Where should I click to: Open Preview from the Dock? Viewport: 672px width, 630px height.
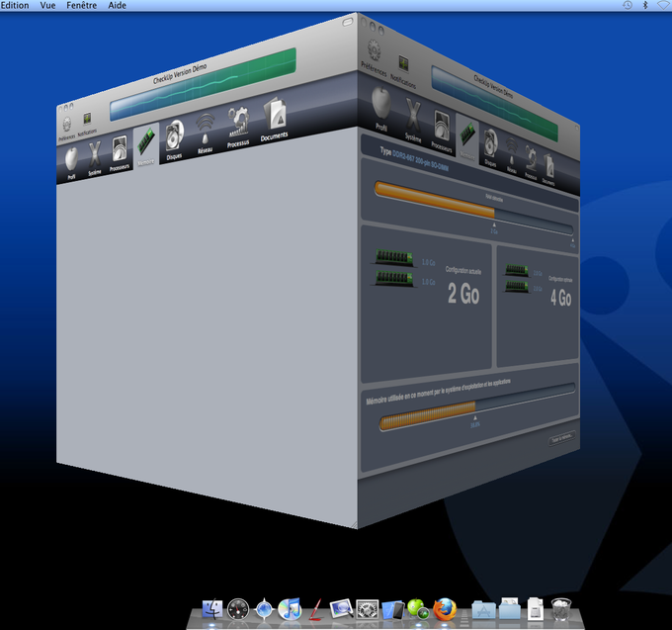(x=341, y=609)
